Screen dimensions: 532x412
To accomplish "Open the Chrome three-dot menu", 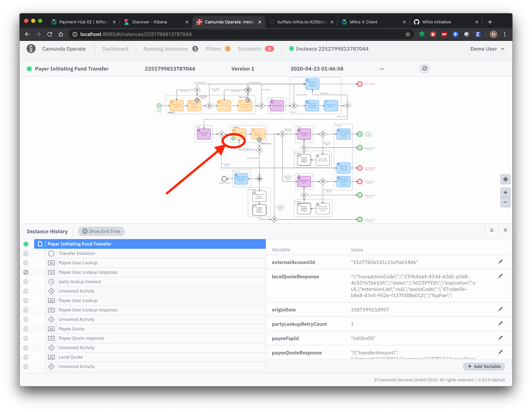I will tap(505, 34).
